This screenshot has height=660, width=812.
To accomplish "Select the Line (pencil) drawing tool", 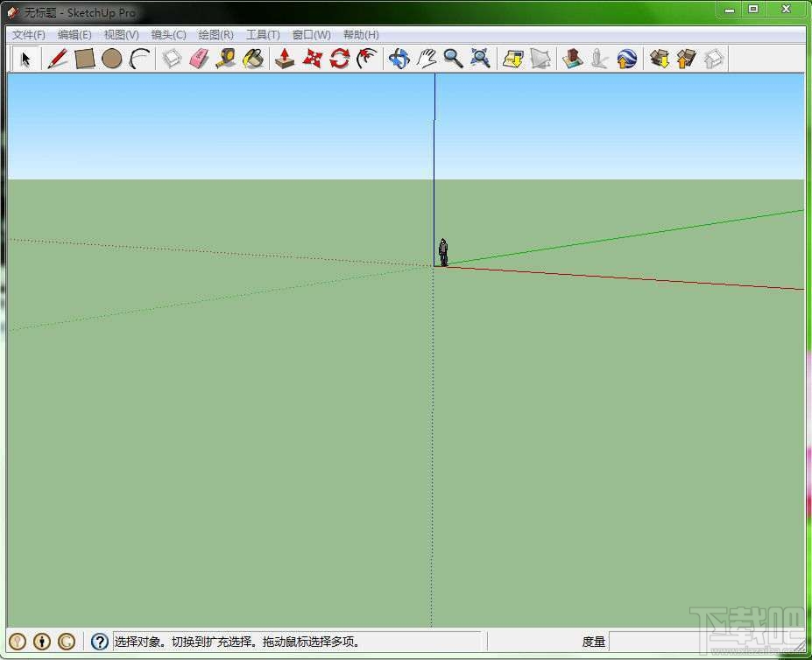I will pos(59,59).
